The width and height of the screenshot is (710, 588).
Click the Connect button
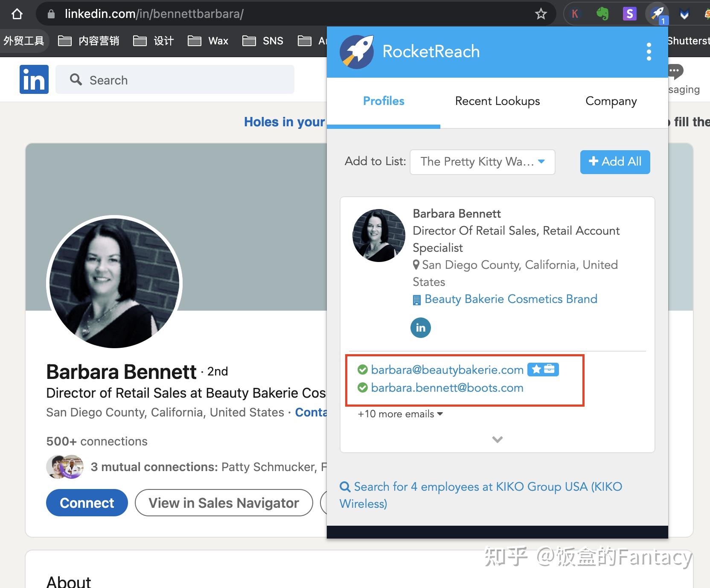tap(87, 503)
